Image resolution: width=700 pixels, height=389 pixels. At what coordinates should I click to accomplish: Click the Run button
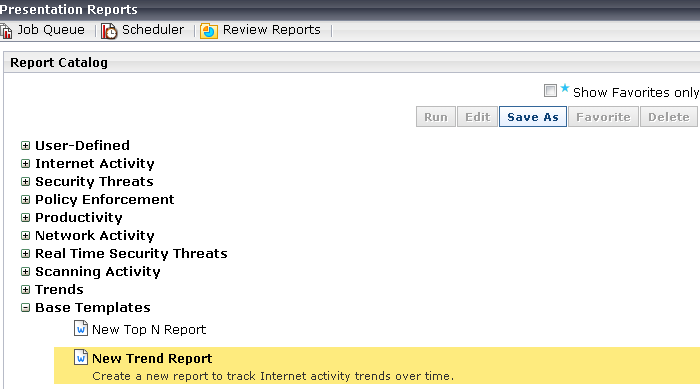click(436, 117)
